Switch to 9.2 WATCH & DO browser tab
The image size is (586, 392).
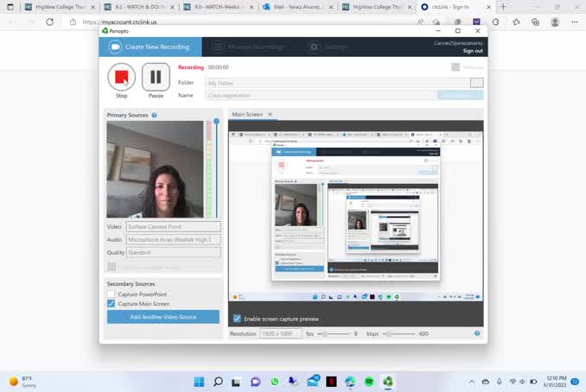[x=139, y=7]
